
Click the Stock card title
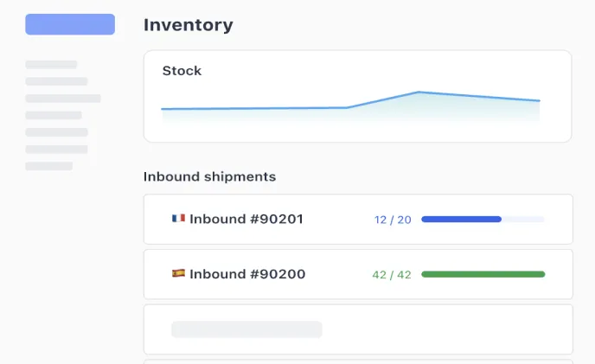coord(182,71)
